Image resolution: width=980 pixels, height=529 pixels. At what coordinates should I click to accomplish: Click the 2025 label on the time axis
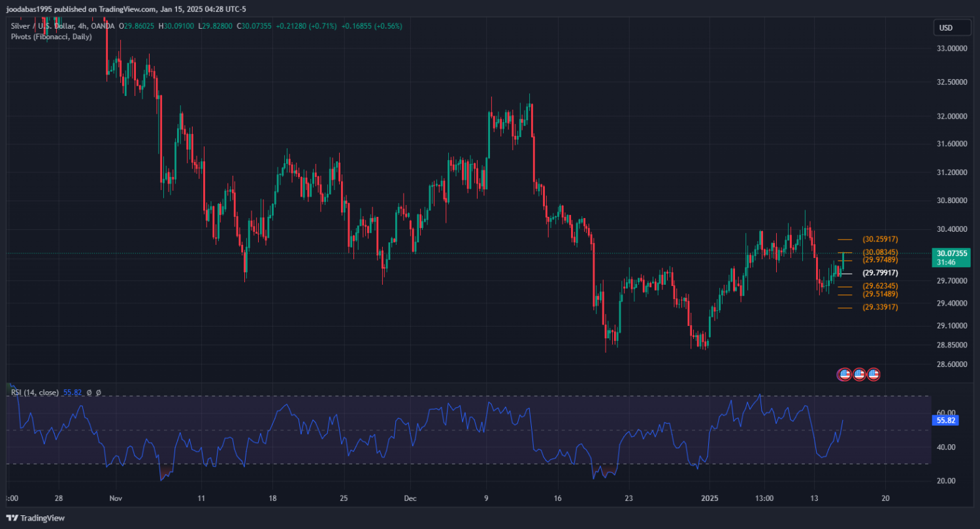click(x=710, y=498)
